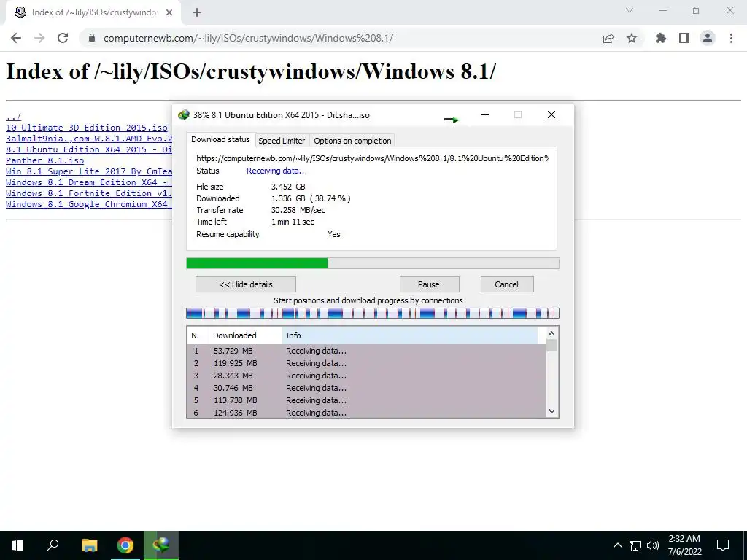
Task: Open the parent directory ../ link
Action: point(13,117)
